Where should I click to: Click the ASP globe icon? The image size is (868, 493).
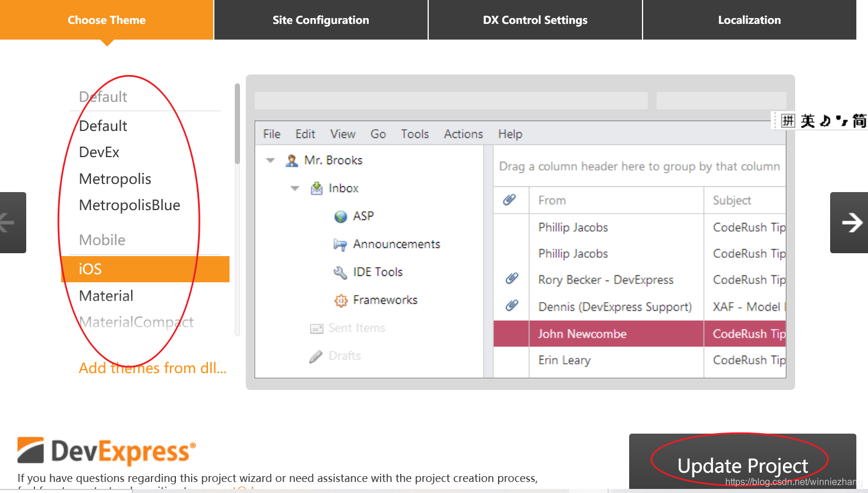tap(341, 217)
